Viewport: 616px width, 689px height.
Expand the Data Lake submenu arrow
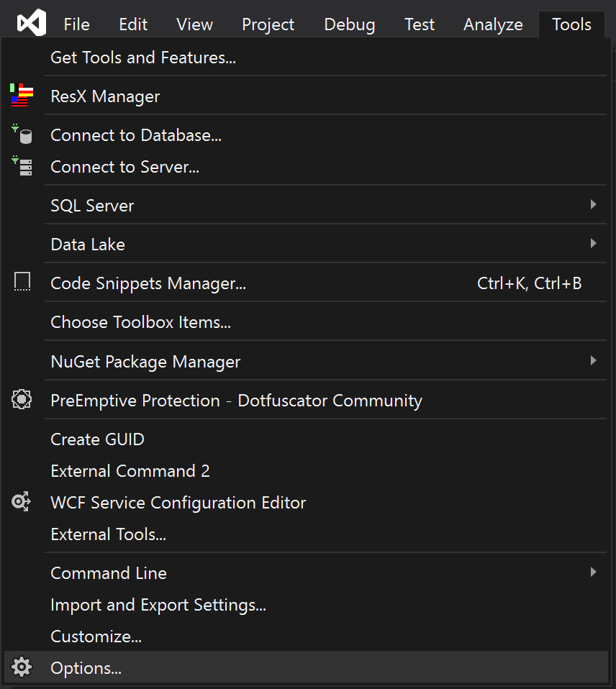coord(593,243)
